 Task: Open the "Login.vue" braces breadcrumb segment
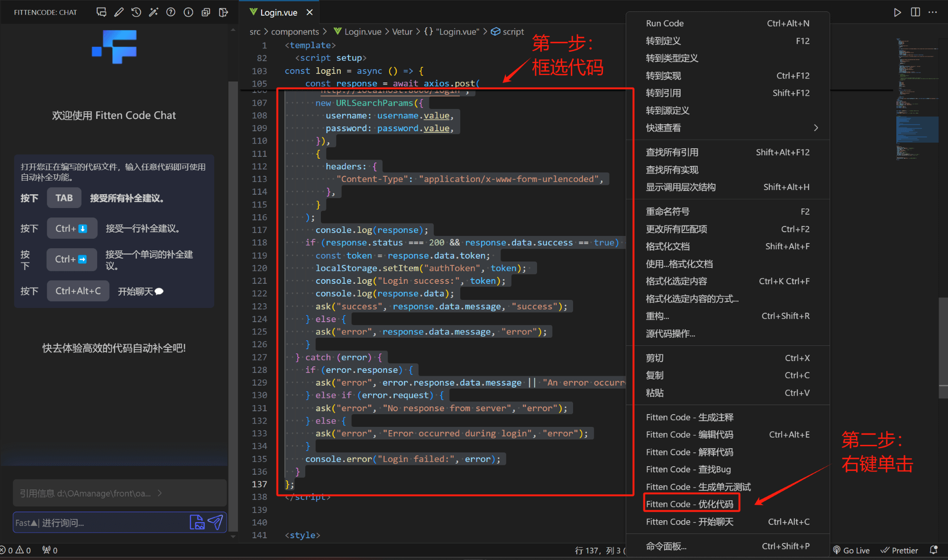[452, 32]
